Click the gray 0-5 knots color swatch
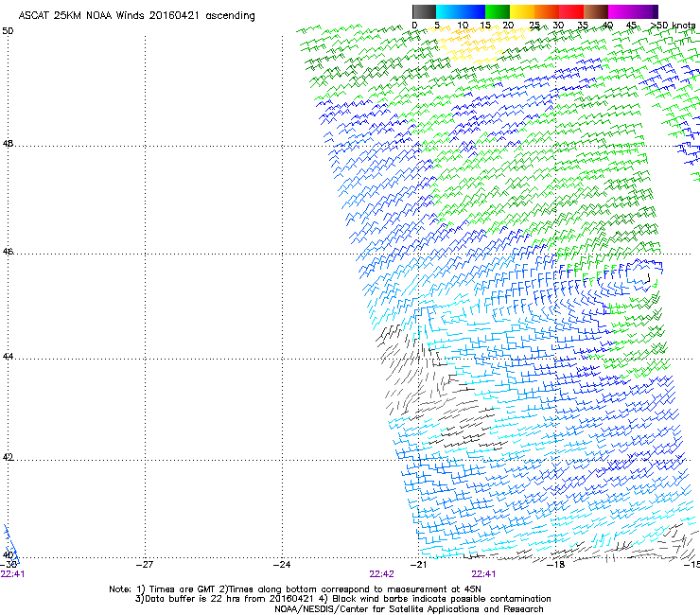Screen dimensions: 700x615 [x=424, y=11]
